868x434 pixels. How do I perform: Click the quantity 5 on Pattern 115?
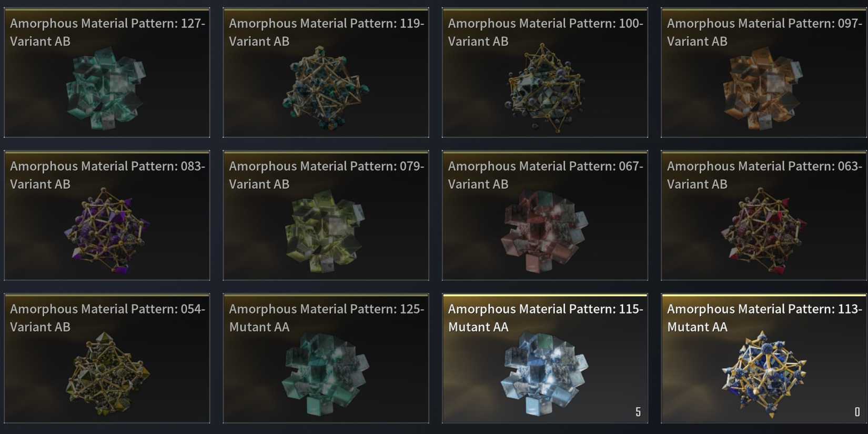click(638, 412)
